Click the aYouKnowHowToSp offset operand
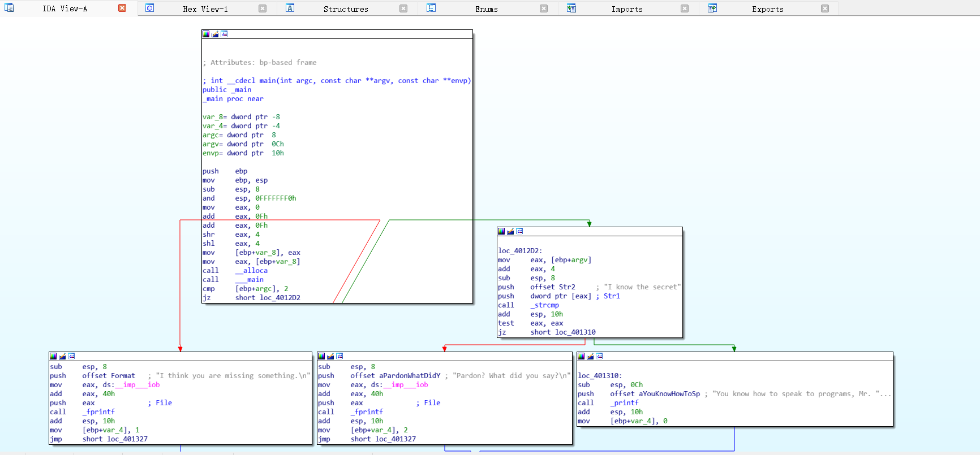 [x=669, y=394]
